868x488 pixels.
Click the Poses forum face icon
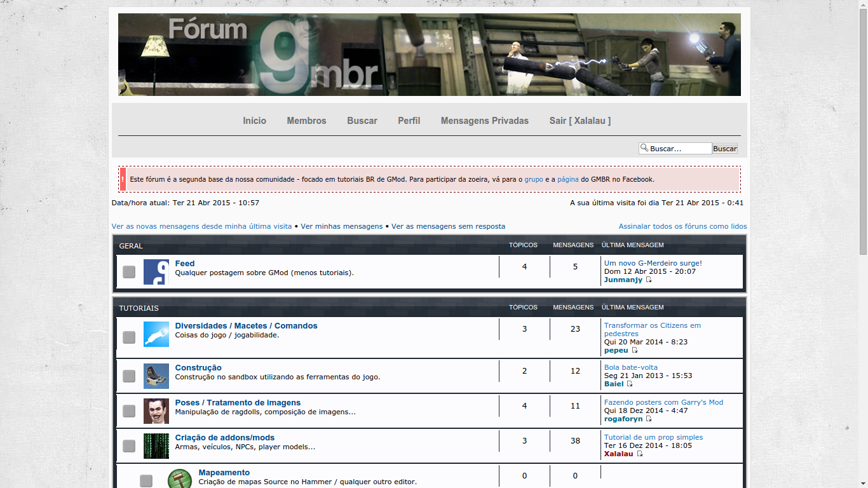tap(156, 411)
